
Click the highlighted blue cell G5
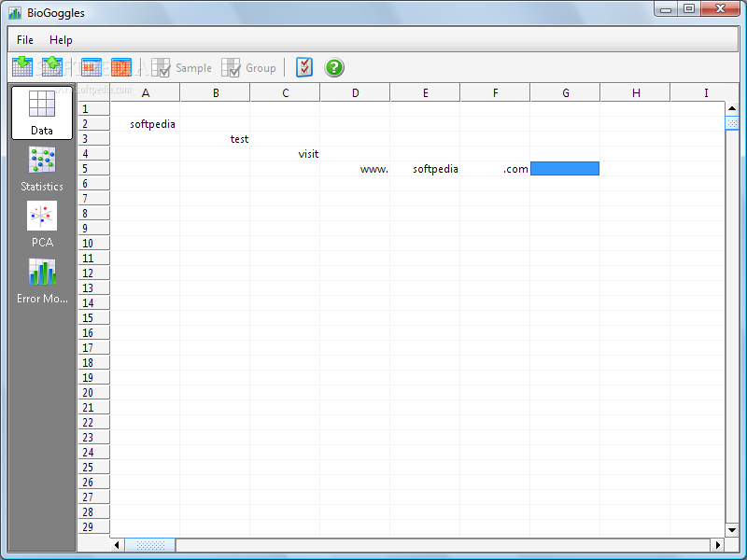point(565,169)
